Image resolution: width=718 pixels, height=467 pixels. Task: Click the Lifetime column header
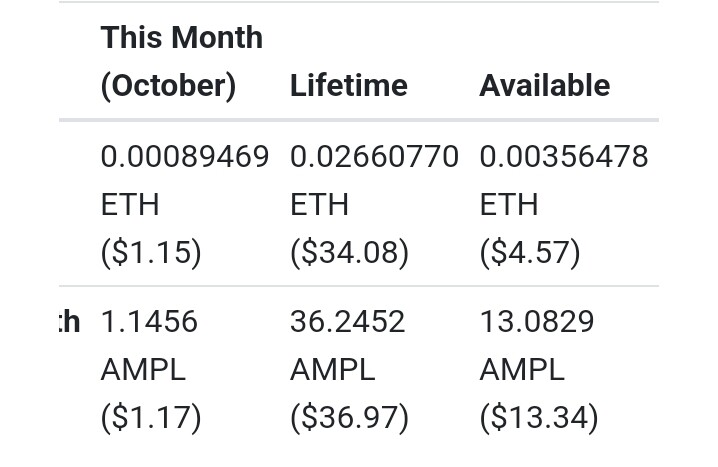tap(349, 86)
